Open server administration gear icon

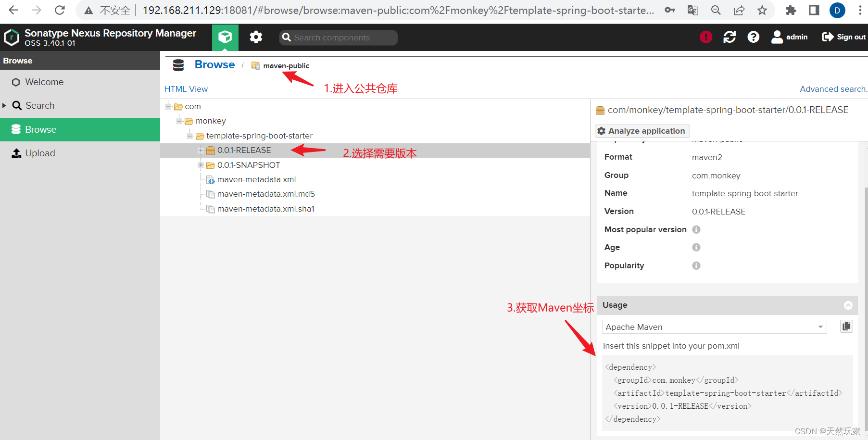coord(256,37)
